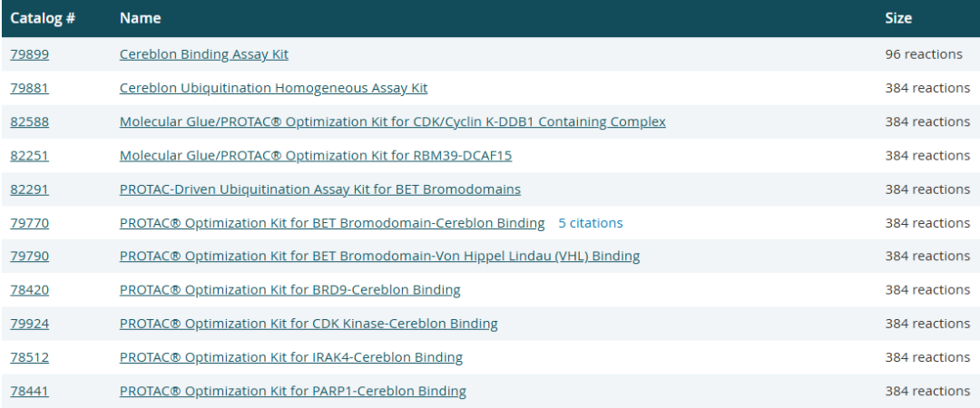Click catalog number 79924
Viewport: 980px width, 408px height.
[29, 324]
